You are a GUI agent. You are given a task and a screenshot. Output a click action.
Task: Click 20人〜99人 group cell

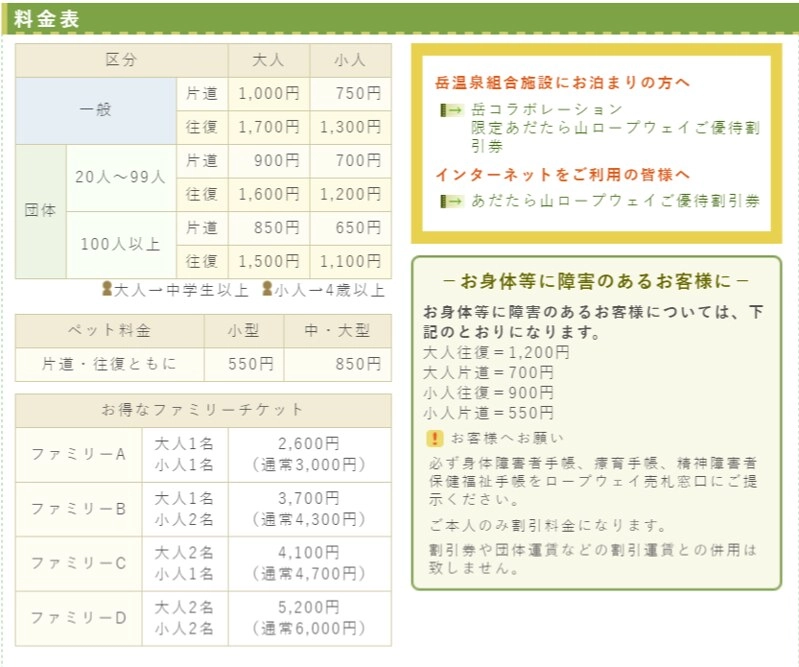tap(121, 178)
